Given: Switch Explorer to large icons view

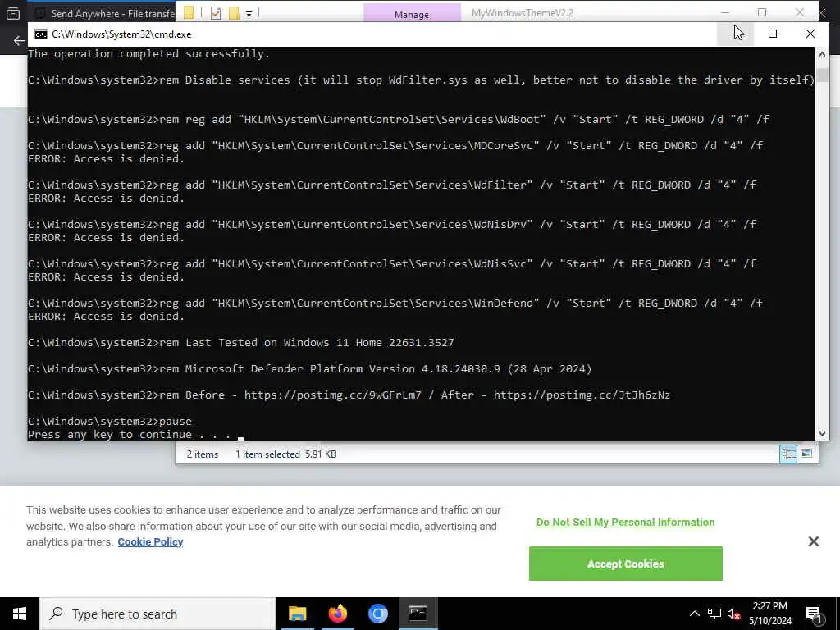Looking at the screenshot, I should [x=806, y=454].
